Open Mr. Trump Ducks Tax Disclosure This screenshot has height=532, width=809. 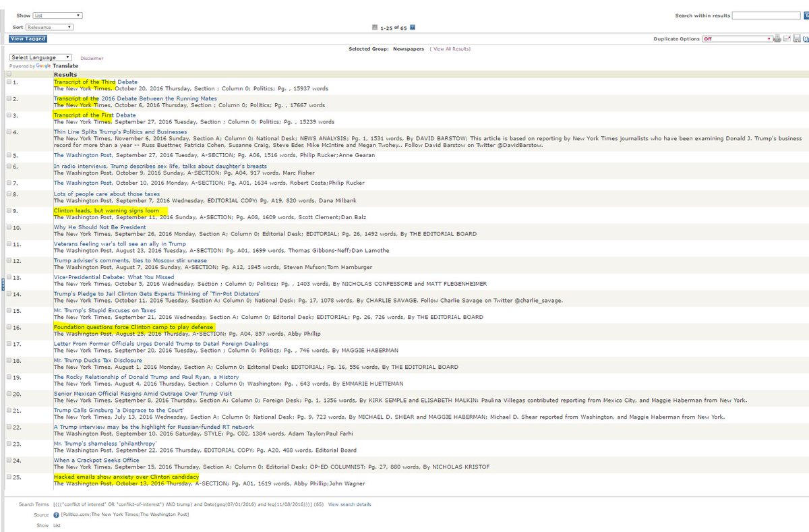pyautogui.click(x=98, y=360)
